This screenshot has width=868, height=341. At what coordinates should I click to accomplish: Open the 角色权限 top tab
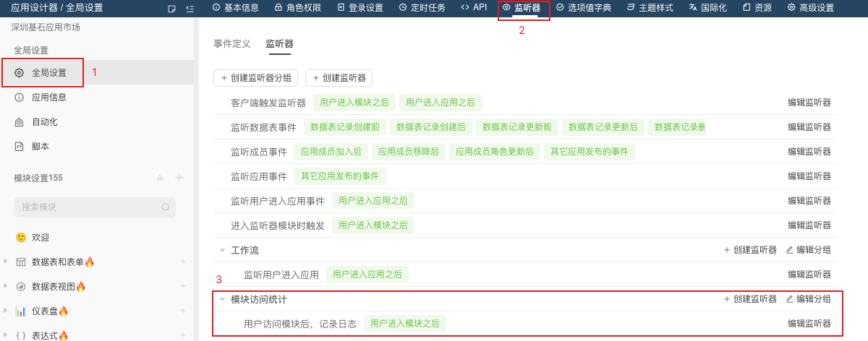(x=297, y=8)
